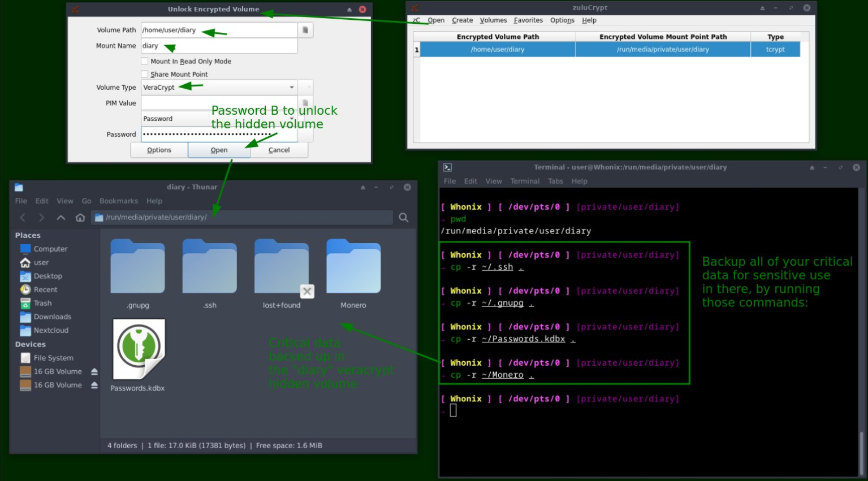Screen dimensions: 868x481
Task: Click the Type column header
Action: tap(775, 37)
